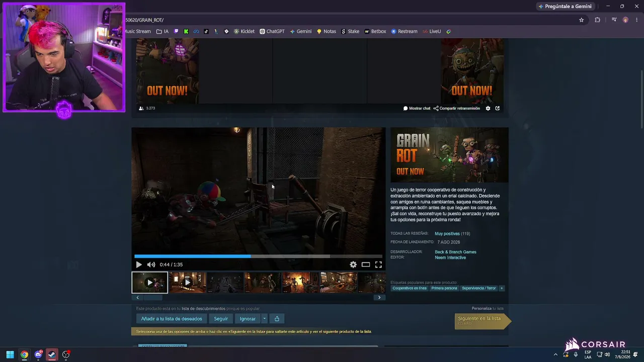Open the Restream bookmark
The image size is (644, 362).
(x=404, y=31)
